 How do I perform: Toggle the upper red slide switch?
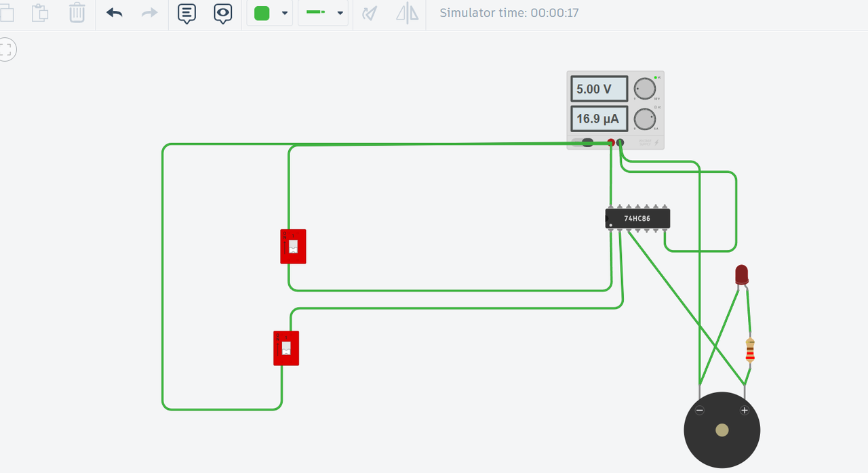tap(293, 246)
